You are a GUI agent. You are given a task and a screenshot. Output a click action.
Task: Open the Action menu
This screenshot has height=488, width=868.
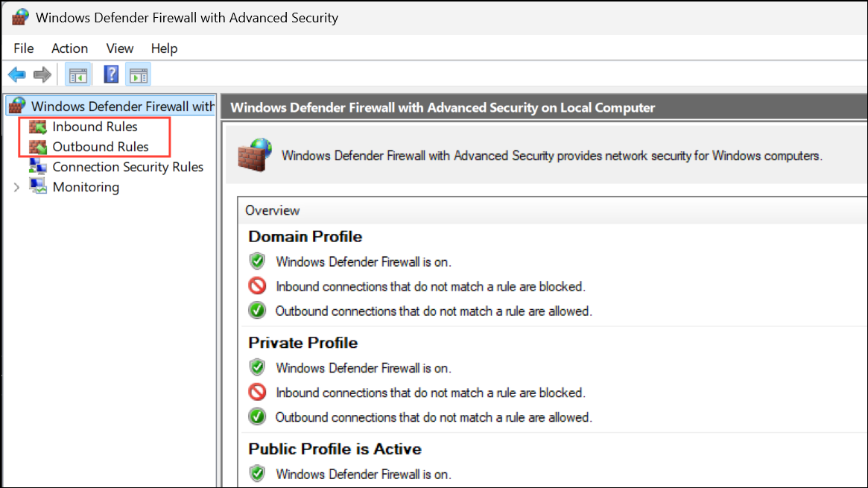click(x=69, y=48)
